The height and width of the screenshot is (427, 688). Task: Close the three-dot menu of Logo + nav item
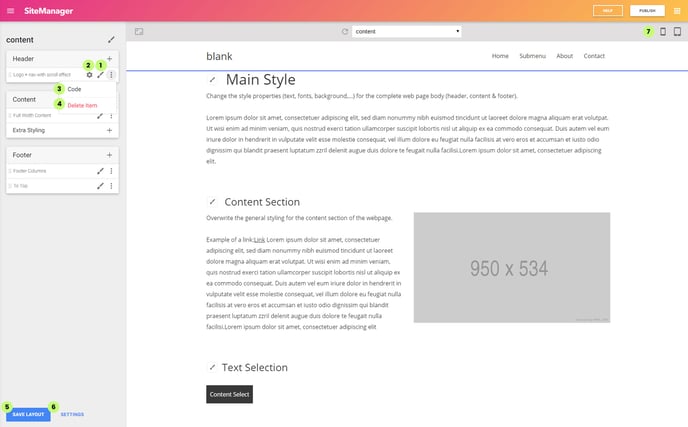111,75
